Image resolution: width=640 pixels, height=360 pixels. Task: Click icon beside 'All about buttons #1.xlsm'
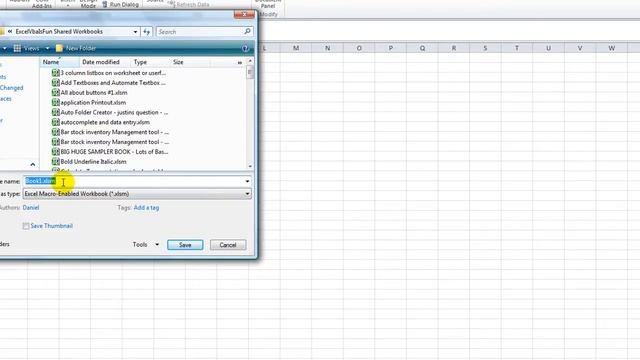[56, 93]
